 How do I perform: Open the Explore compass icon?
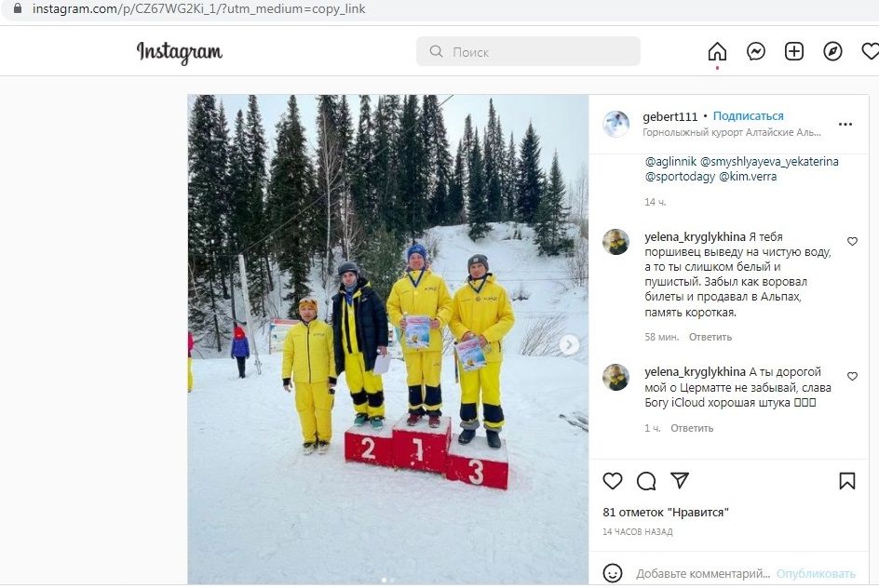coord(832,51)
